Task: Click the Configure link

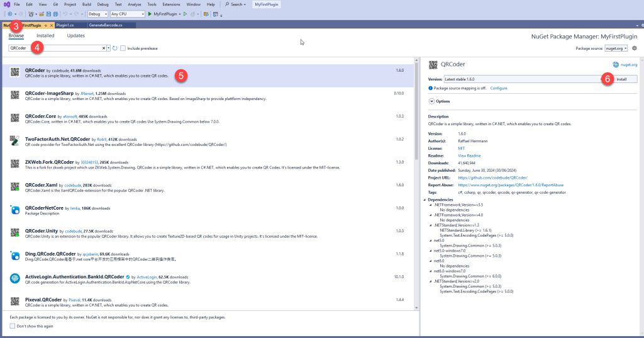Action: pyautogui.click(x=499, y=88)
